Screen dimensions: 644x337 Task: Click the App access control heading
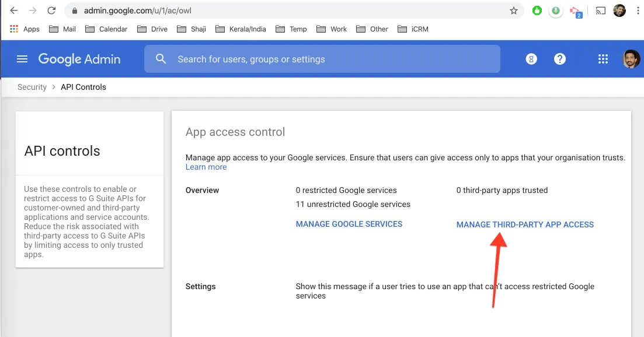[x=235, y=132]
